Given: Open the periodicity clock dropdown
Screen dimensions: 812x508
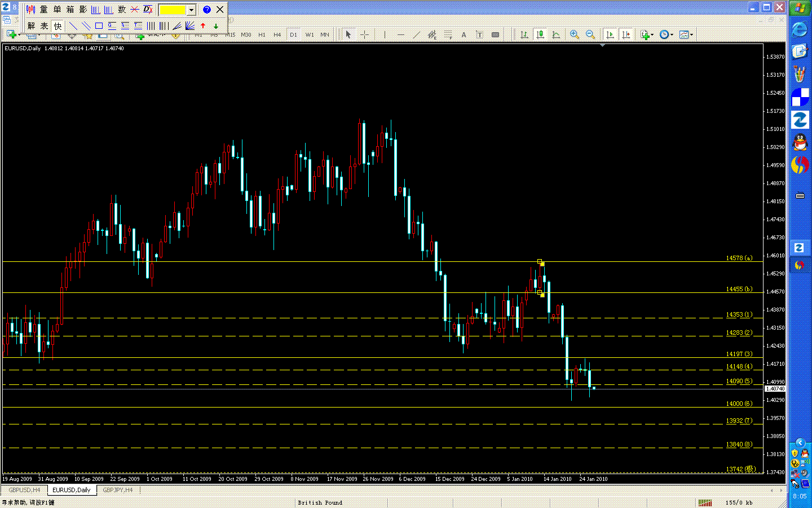Looking at the screenshot, I should coord(667,35).
